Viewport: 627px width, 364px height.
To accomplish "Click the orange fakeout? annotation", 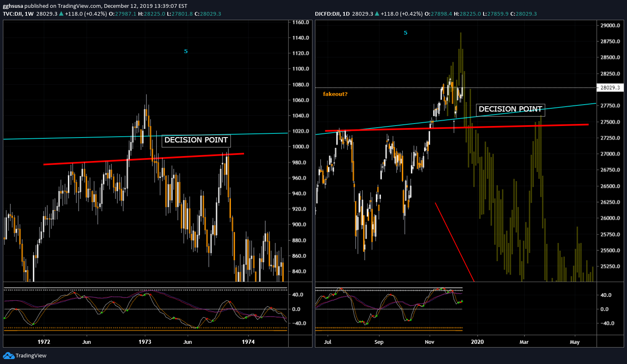I will pyautogui.click(x=335, y=94).
